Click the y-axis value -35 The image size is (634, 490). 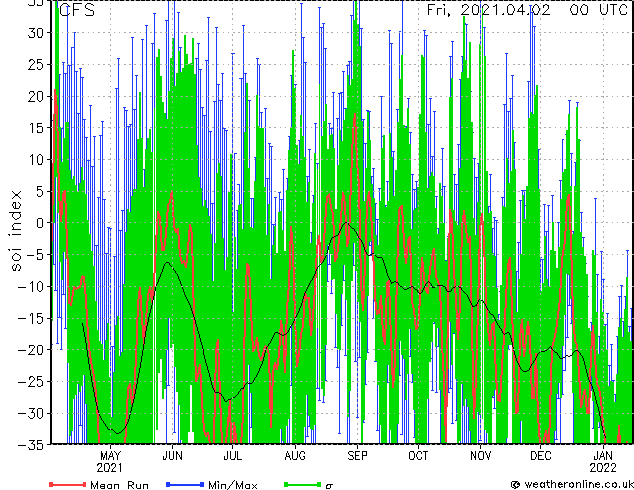pyautogui.click(x=32, y=445)
